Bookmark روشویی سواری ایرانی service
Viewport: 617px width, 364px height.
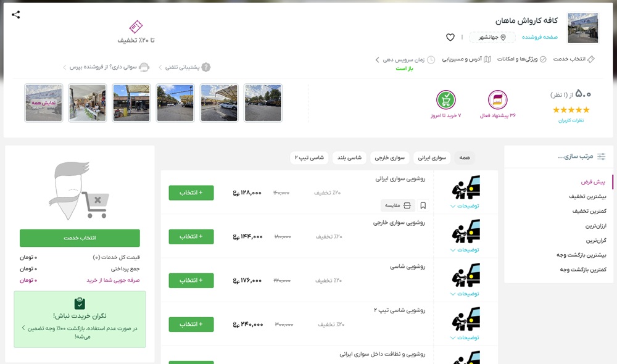(423, 205)
